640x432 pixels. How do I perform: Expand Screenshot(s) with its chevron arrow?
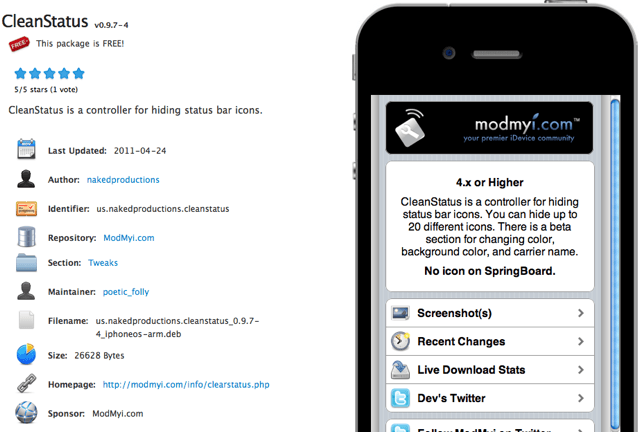580,313
